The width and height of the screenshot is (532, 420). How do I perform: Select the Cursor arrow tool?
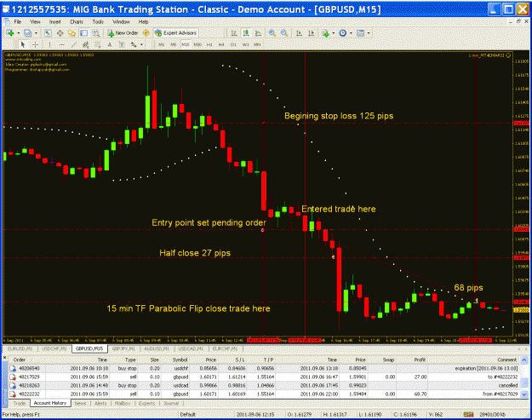[23, 44]
